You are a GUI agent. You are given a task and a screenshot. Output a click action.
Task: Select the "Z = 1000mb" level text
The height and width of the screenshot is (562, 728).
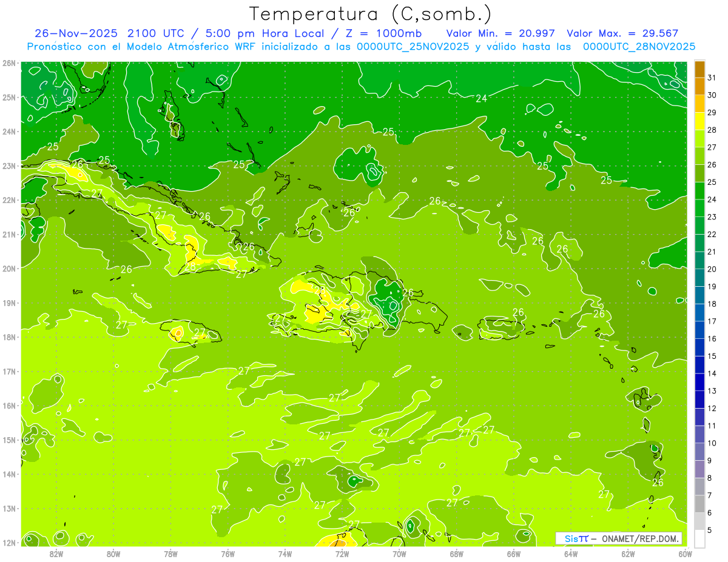[x=383, y=33]
